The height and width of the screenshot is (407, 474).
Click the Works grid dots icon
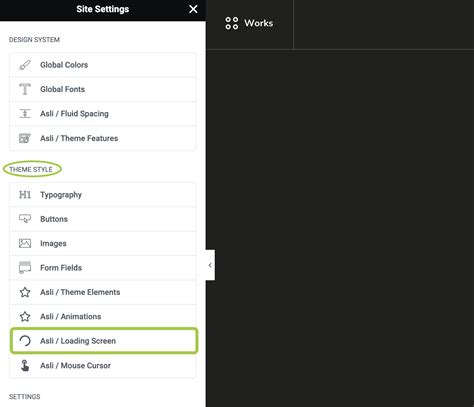[x=232, y=23]
